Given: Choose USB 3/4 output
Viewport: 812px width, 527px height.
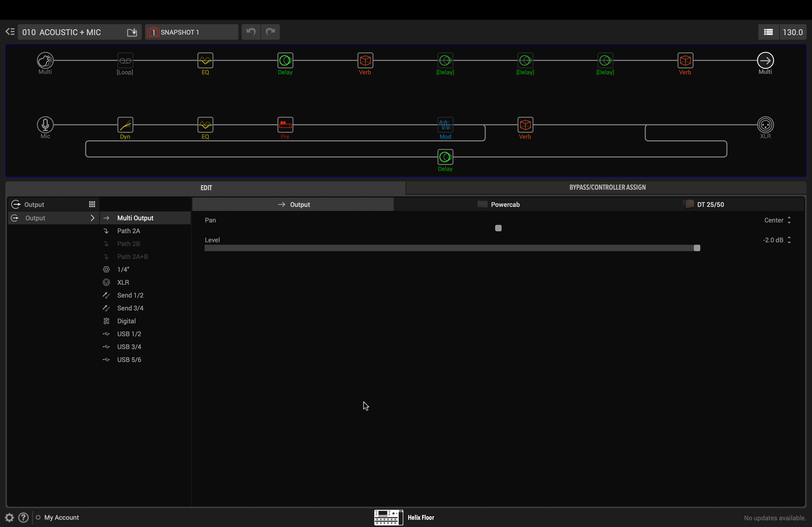Looking at the screenshot, I should tap(145, 347).
